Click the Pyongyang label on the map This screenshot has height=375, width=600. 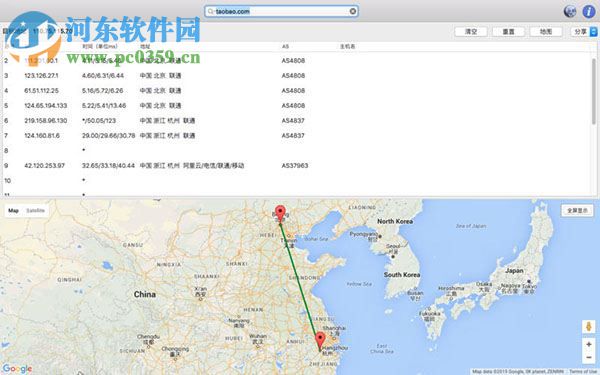click(363, 234)
